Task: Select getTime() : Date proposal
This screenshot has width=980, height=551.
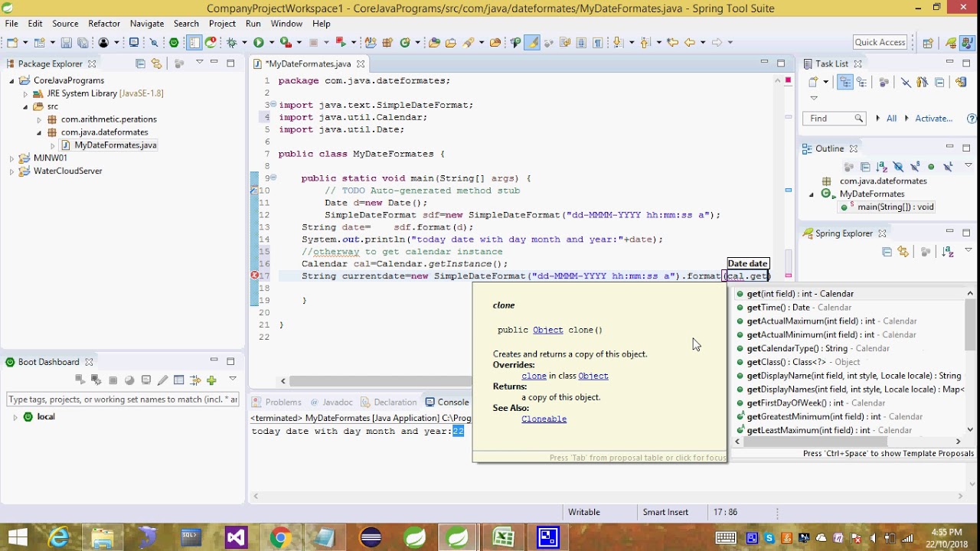Action: pyautogui.click(x=850, y=308)
